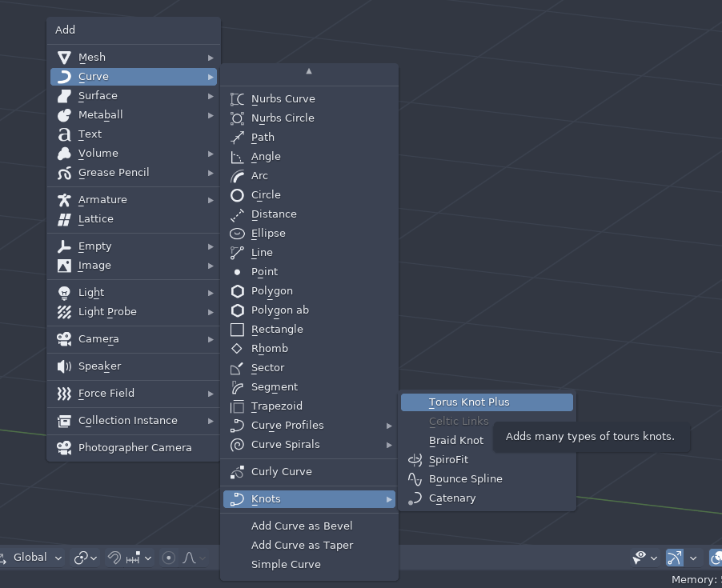Open the snapping options dropdown chevron
This screenshot has width=722, height=588.
click(x=148, y=558)
